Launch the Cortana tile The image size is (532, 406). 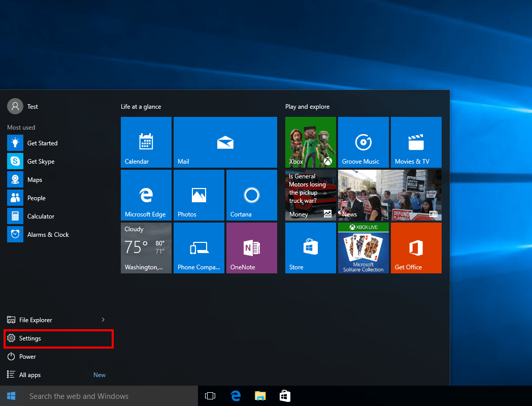pos(251,195)
